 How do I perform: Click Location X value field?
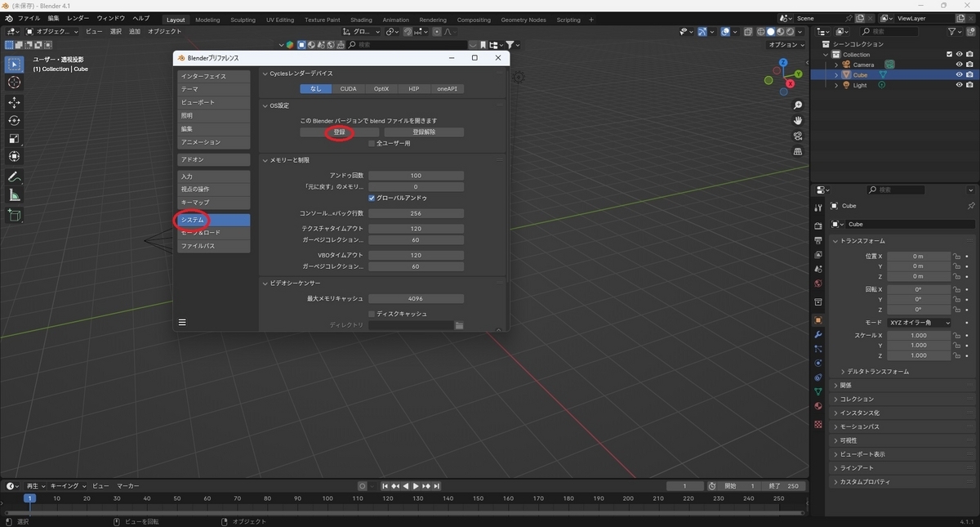(919, 256)
